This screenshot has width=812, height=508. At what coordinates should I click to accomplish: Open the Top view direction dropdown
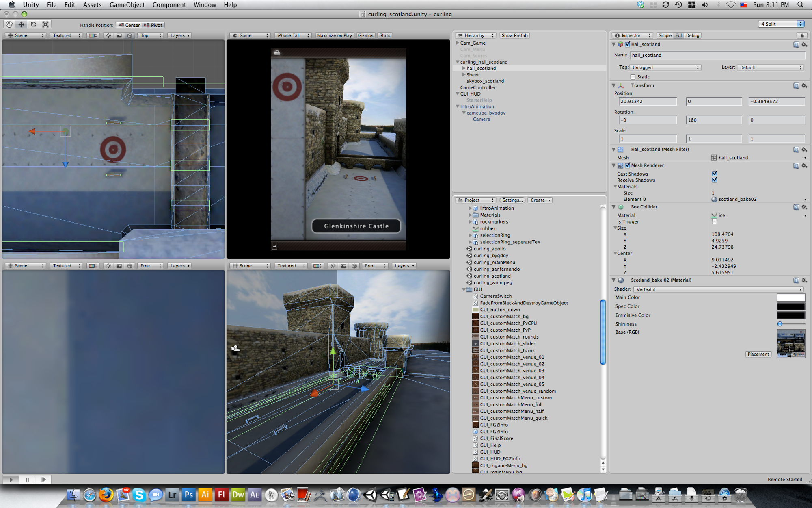coord(151,35)
